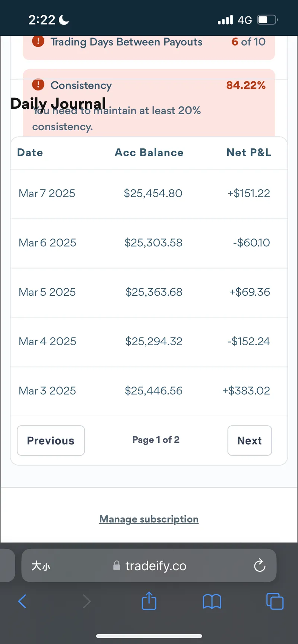Tap the battery indicator in status bar

tap(267, 20)
